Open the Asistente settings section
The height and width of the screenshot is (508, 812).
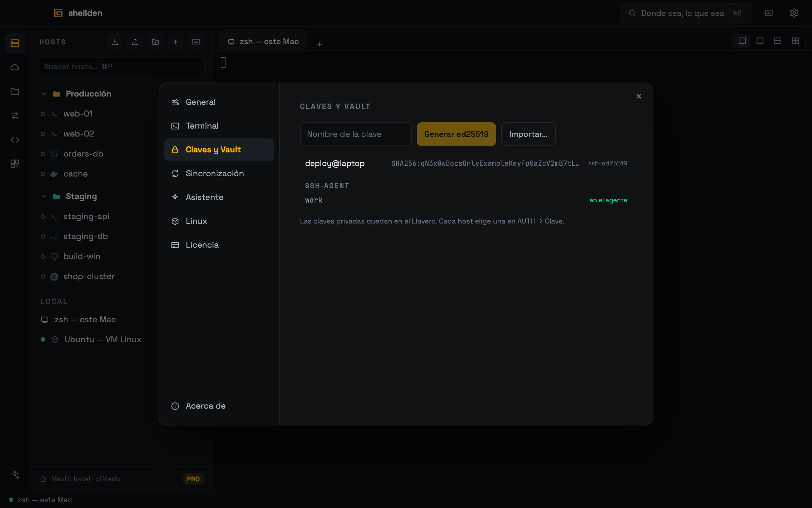pos(219,197)
